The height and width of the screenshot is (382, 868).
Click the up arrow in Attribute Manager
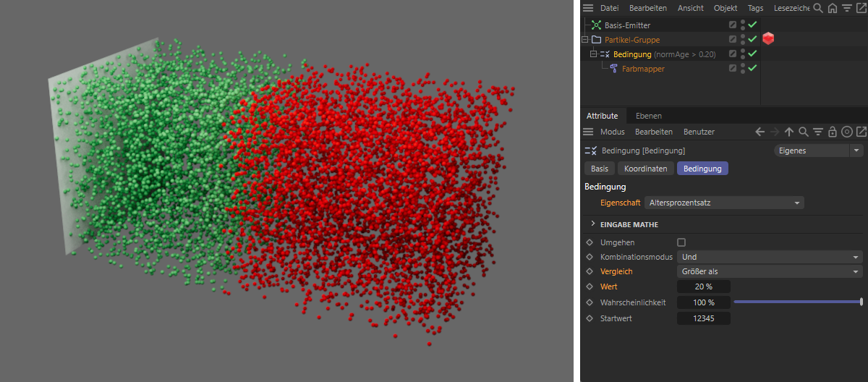pos(789,132)
